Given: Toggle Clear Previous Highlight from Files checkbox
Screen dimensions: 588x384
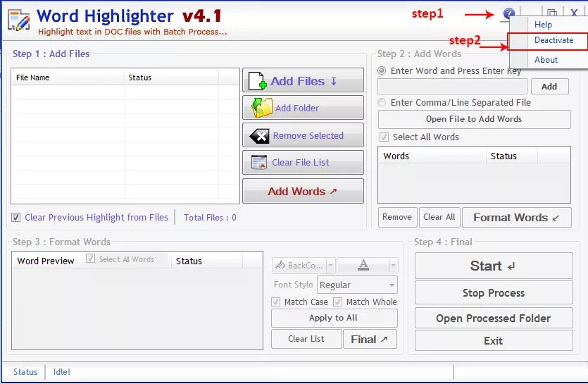Looking at the screenshot, I should pyautogui.click(x=15, y=217).
